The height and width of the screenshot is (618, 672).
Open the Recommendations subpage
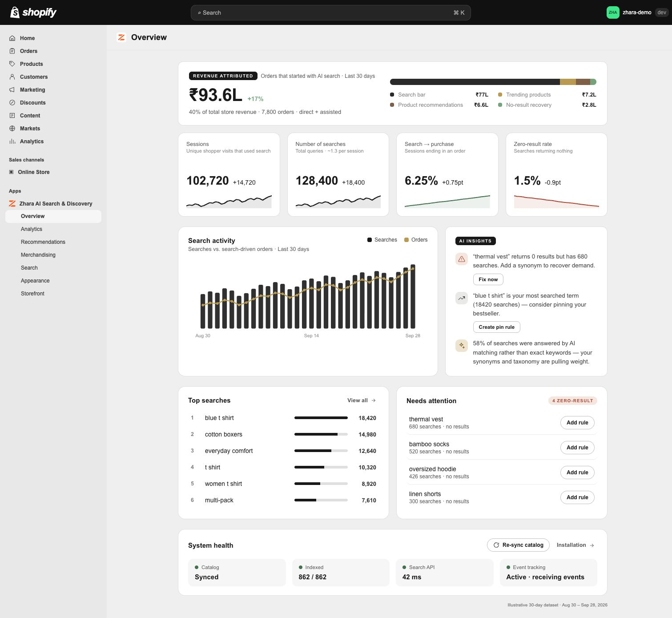coord(43,242)
